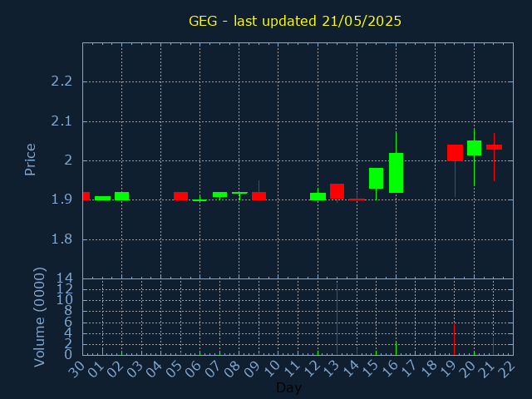This screenshot has height=399, width=532.
Task: Click the day label "19" on x-axis
Action: pyautogui.click(x=448, y=369)
